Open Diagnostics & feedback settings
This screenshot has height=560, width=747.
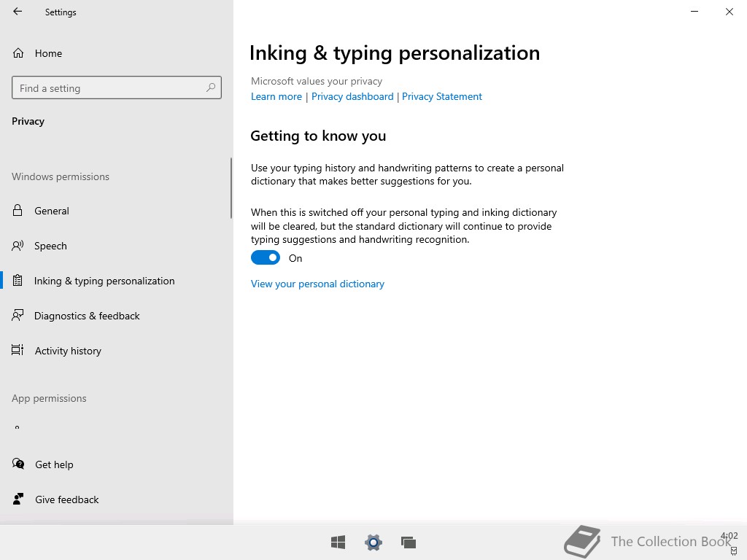(117, 316)
